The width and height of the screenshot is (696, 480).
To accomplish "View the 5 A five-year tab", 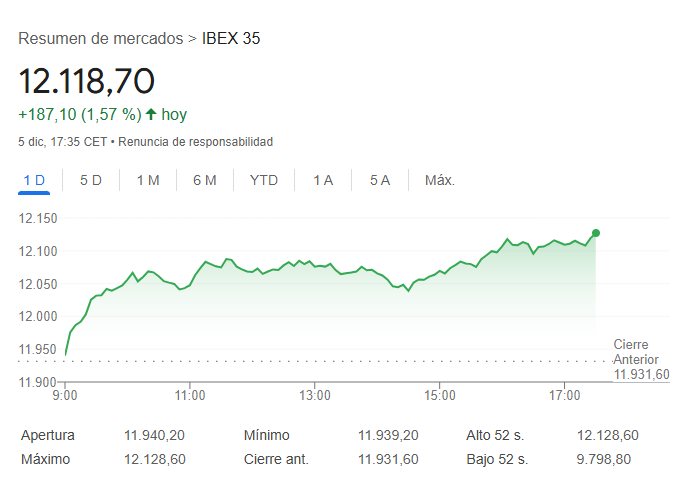I will (380, 180).
